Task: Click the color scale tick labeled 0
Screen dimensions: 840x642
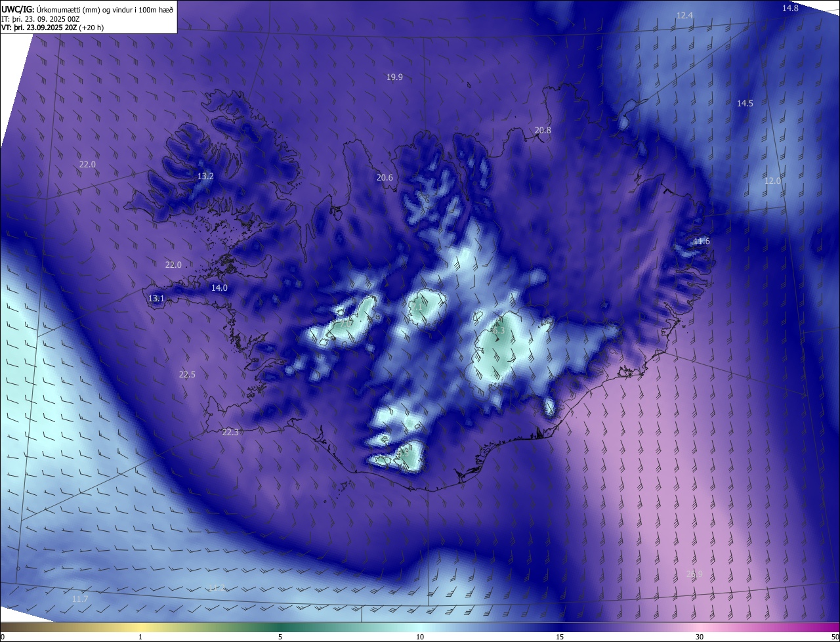Action: coord(3,637)
